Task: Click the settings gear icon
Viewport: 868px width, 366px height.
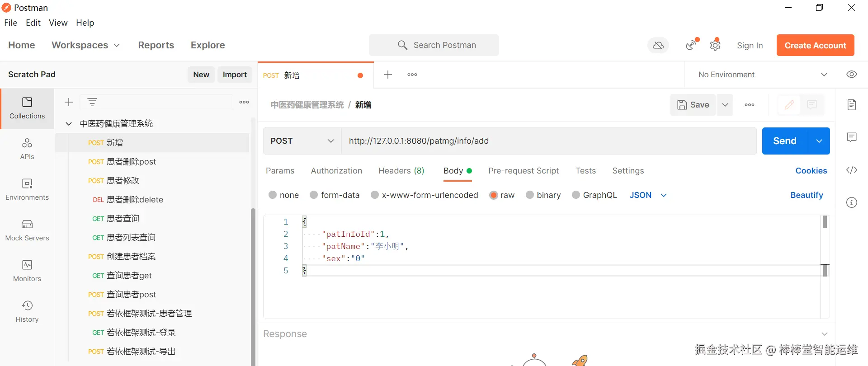Action: (x=715, y=45)
